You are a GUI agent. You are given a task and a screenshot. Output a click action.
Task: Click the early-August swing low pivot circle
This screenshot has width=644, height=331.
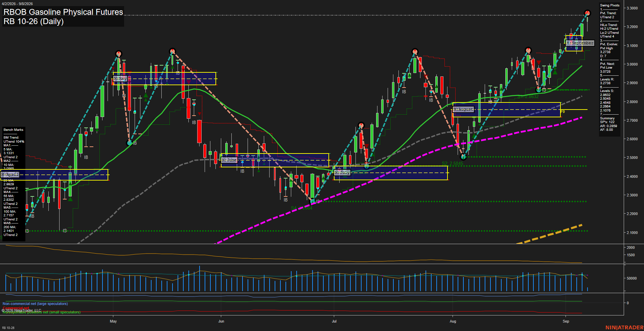pos(463,157)
